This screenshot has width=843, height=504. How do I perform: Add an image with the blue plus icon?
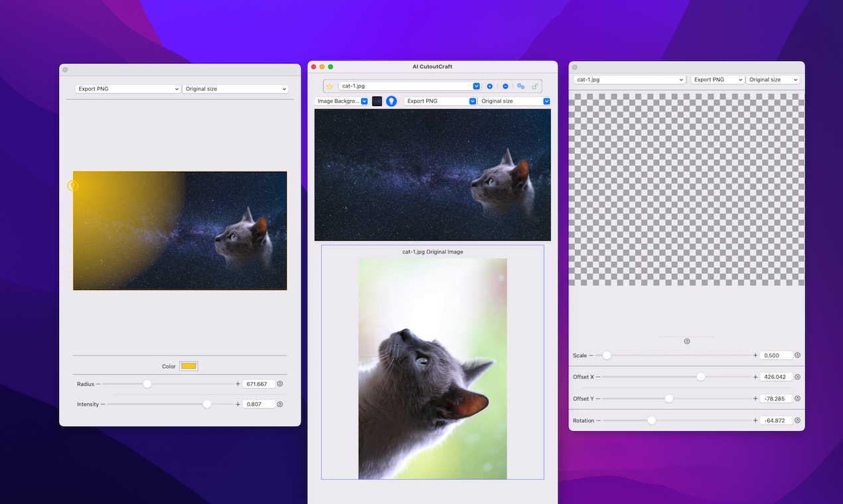click(490, 86)
